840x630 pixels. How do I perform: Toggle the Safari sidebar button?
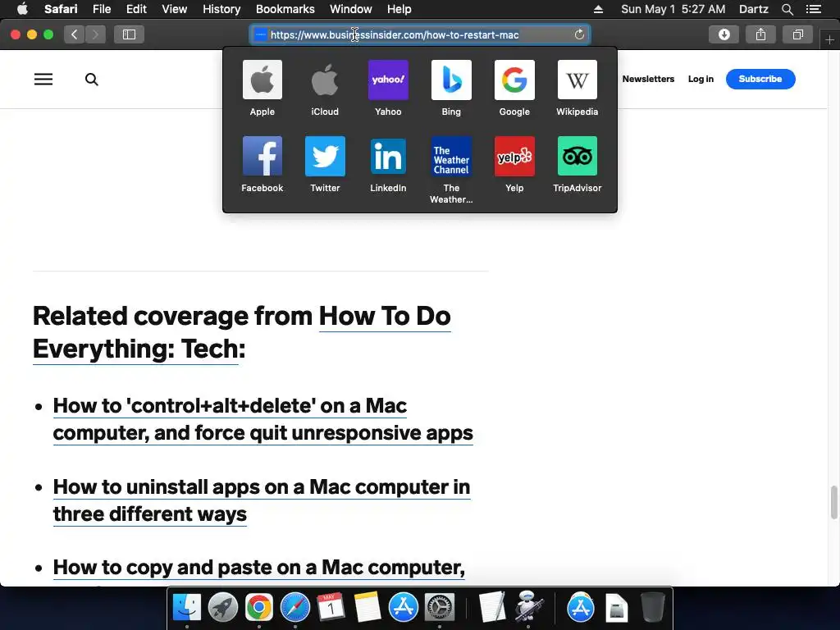pyautogui.click(x=129, y=34)
